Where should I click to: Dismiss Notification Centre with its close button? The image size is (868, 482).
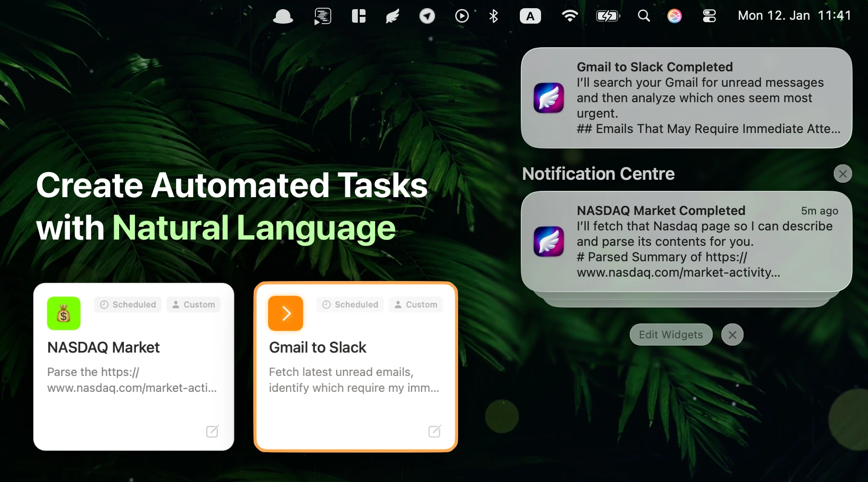[843, 174]
